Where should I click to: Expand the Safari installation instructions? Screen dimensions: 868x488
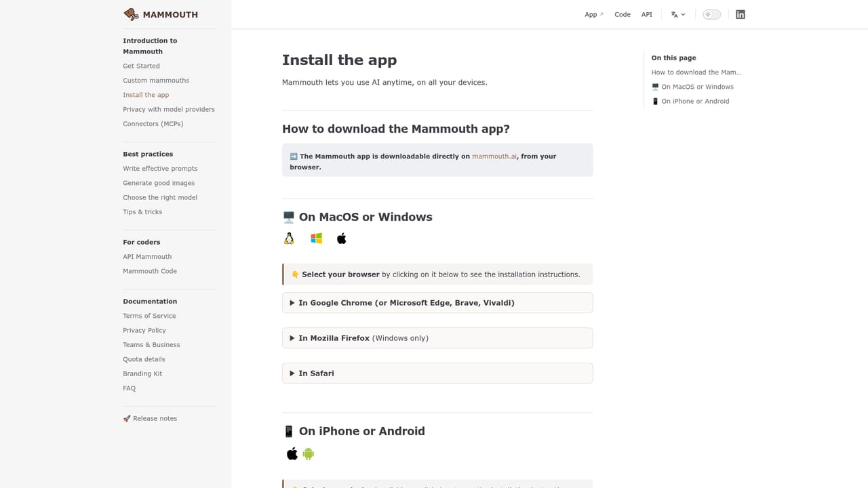(437, 373)
